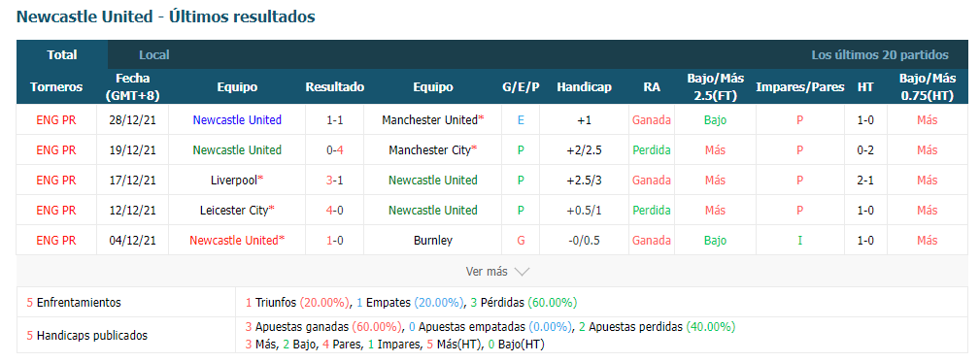The width and height of the screenshot is (980, 362).
Task: Click the 0-4 result against Manchester City
Action: click(334, 149)
